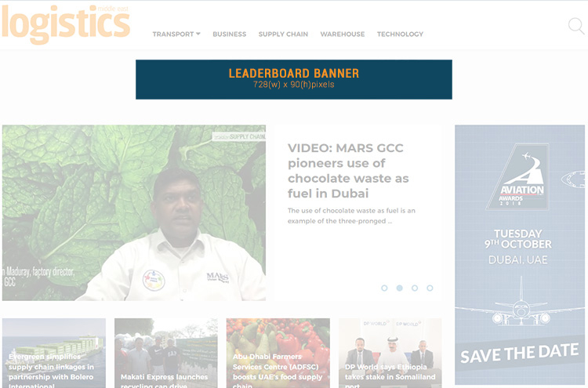Select the third carousel slide dot
This screenshot has height=388, width=588.
pyautogui.click(x=415, y=288)
